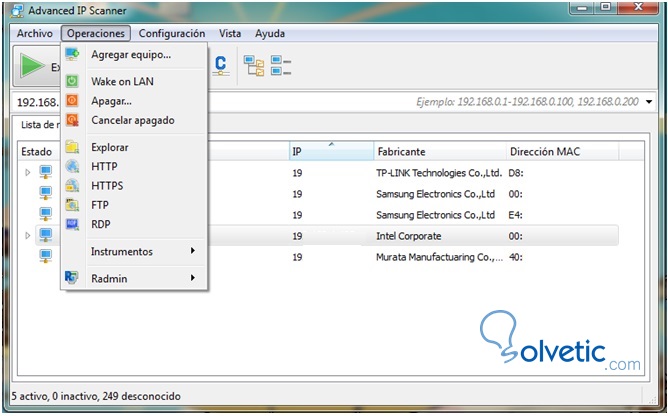Click the Murata row computer icon
Image resolution: width=668 pixels, height=416 pixels.
pos(46,256)
